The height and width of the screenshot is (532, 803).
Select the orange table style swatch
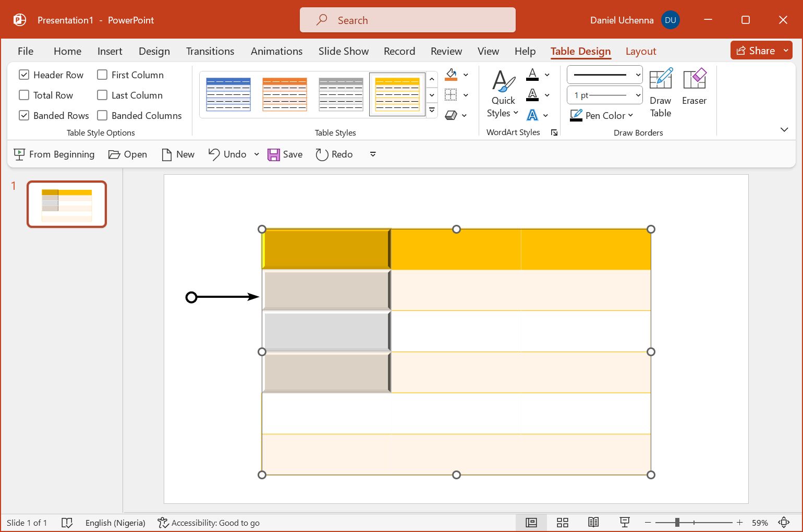point(285,94)
